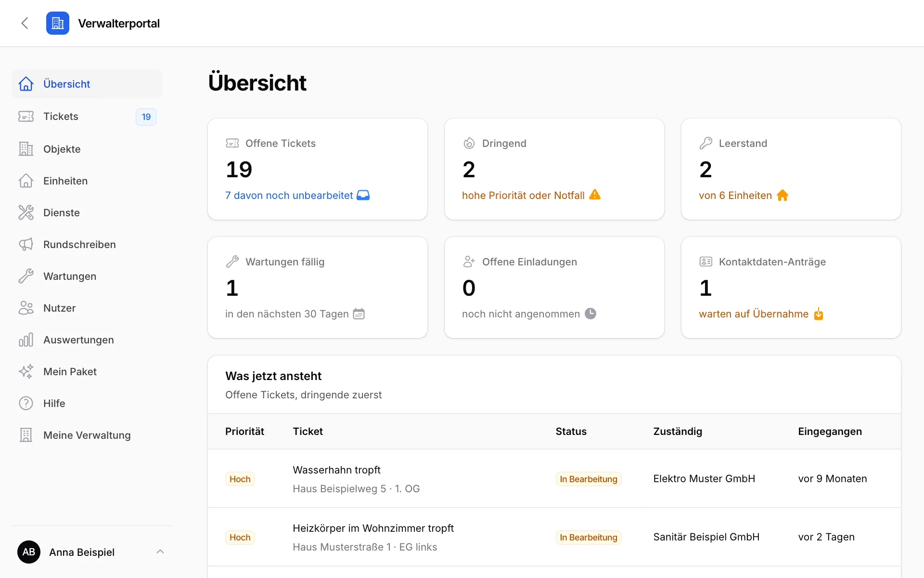Click the Hoch badge in Heizkörper row

tap(240, 537)
